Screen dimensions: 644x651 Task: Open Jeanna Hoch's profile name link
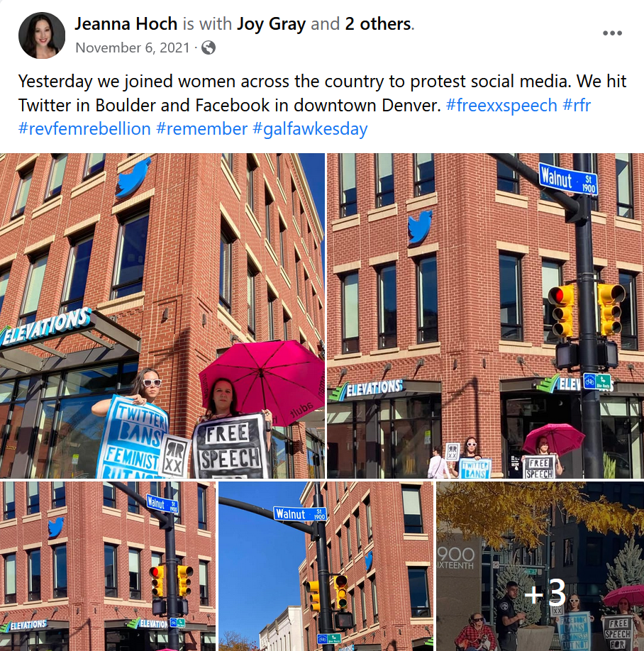126,23
